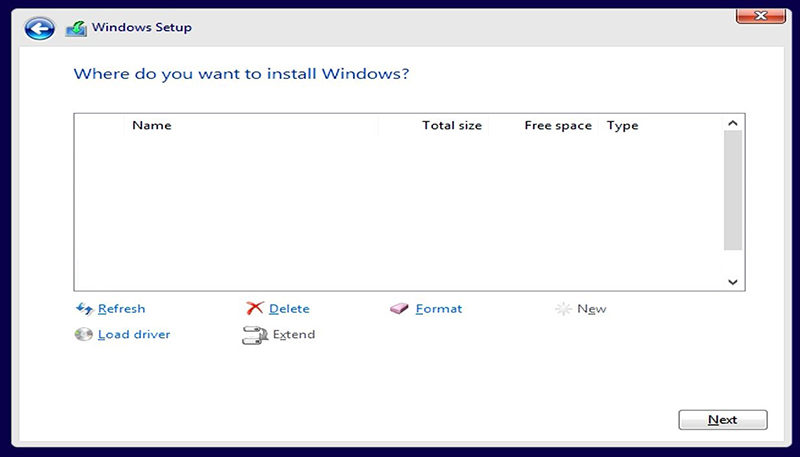Click the Load driver disc icon
The image size is (800, 457).
(x=84, y=335)
